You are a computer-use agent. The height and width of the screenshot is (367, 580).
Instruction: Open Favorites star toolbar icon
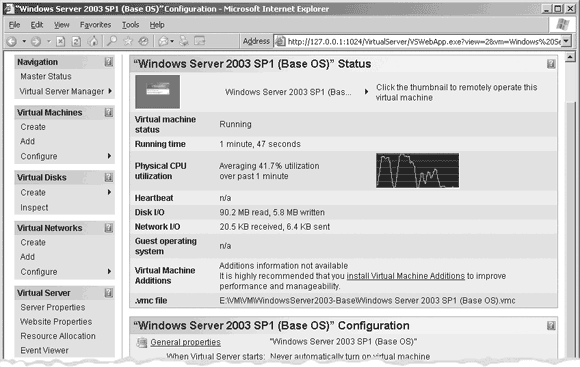click(128, 41)
